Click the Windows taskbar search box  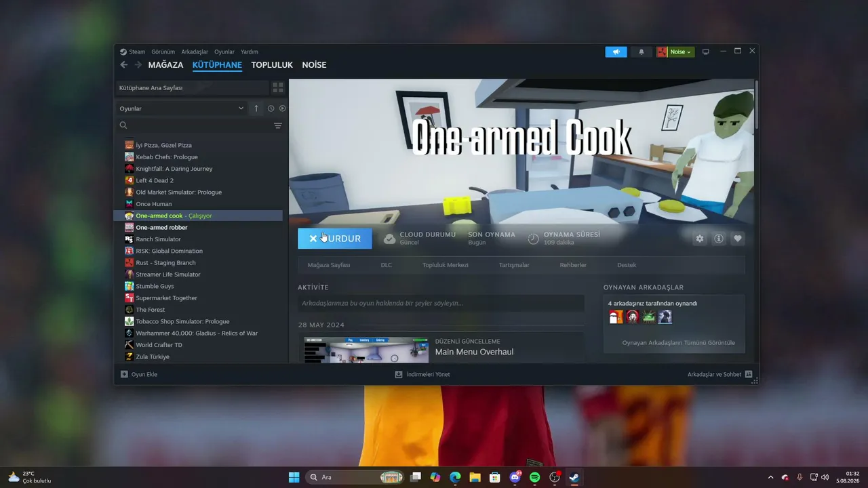pos(355,477)
